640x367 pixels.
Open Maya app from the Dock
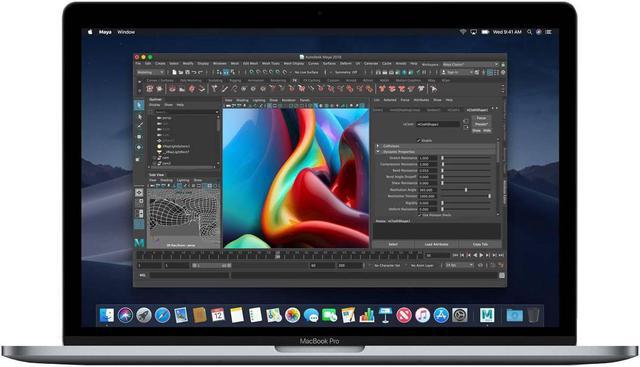click(487, 315)
